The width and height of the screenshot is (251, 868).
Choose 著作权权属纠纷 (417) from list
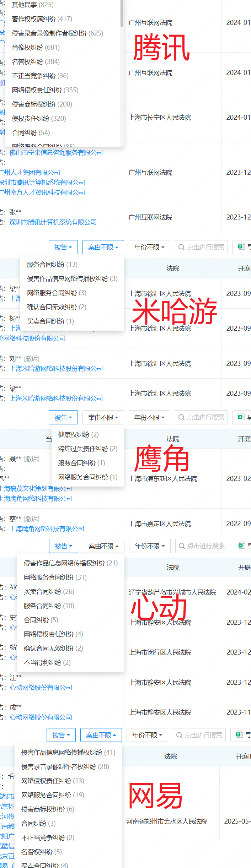click(42, 19)
